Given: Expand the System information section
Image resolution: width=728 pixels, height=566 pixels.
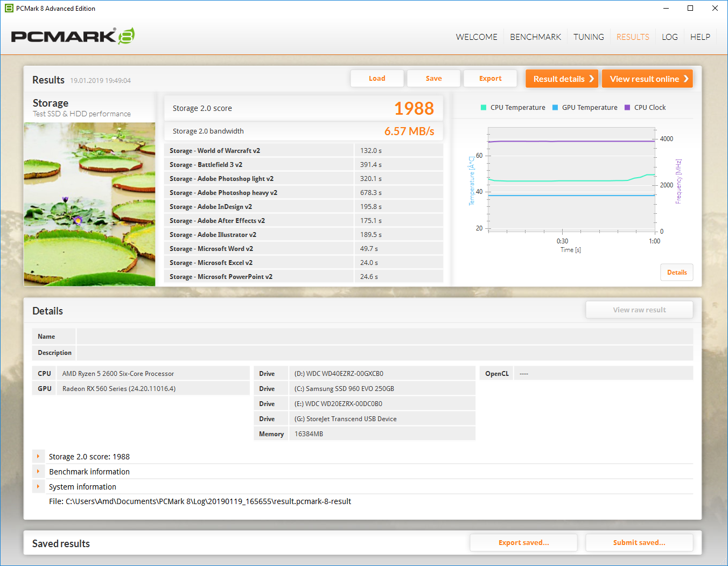Looking at the screenshot, I should pos(38,486).
